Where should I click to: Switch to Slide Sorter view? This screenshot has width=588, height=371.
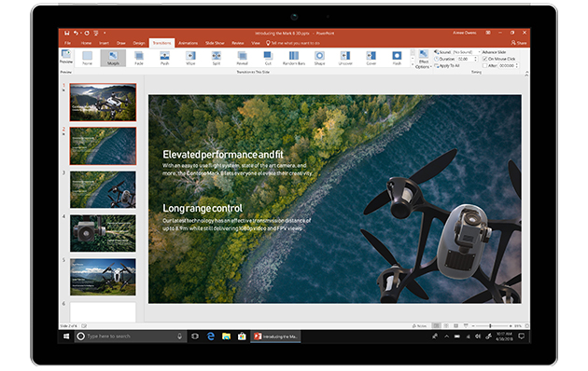(x=446, y=326)
